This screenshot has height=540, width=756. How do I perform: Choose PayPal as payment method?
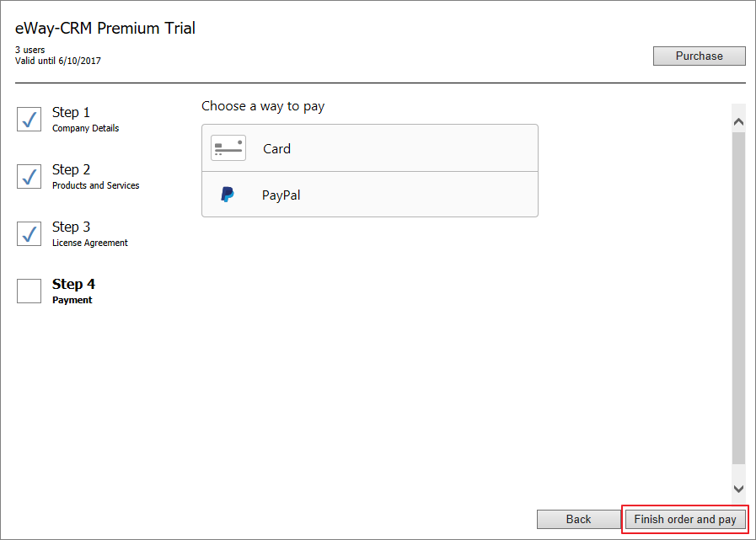pyautogui.click(x=370, y=195)
